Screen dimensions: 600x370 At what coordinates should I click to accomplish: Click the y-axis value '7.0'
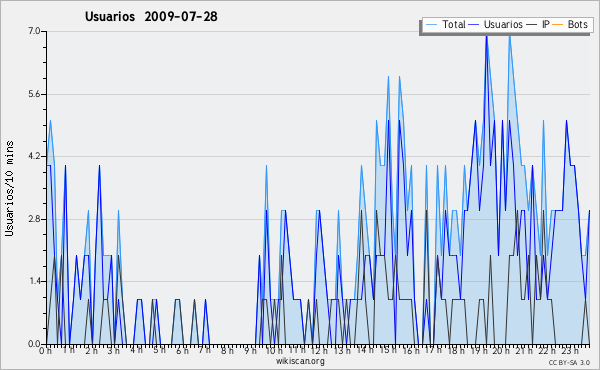point(34,31)
